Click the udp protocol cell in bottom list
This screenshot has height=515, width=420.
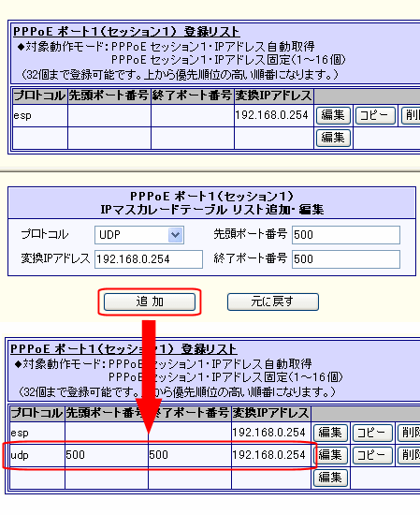click(x=37, y=455)
